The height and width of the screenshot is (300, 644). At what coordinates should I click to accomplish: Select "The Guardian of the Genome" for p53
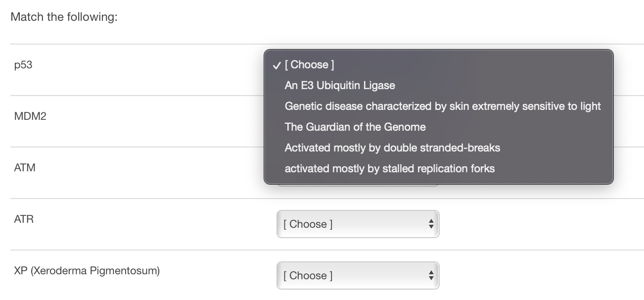[355, 127]
